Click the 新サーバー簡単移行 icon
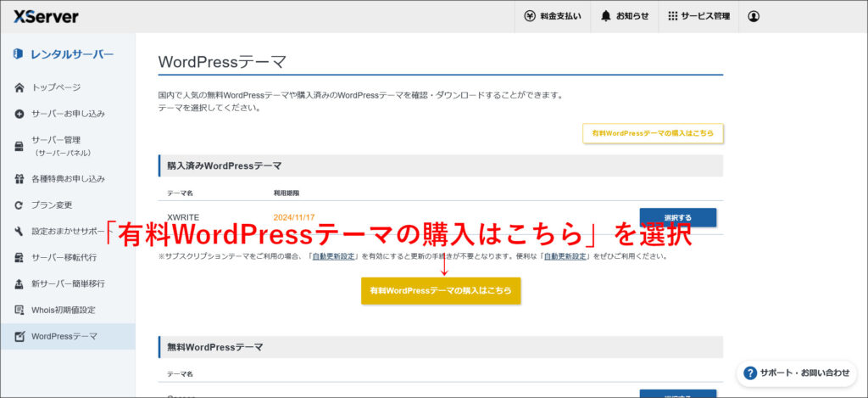This screenshot has width=868, height=398. [19, 283]
